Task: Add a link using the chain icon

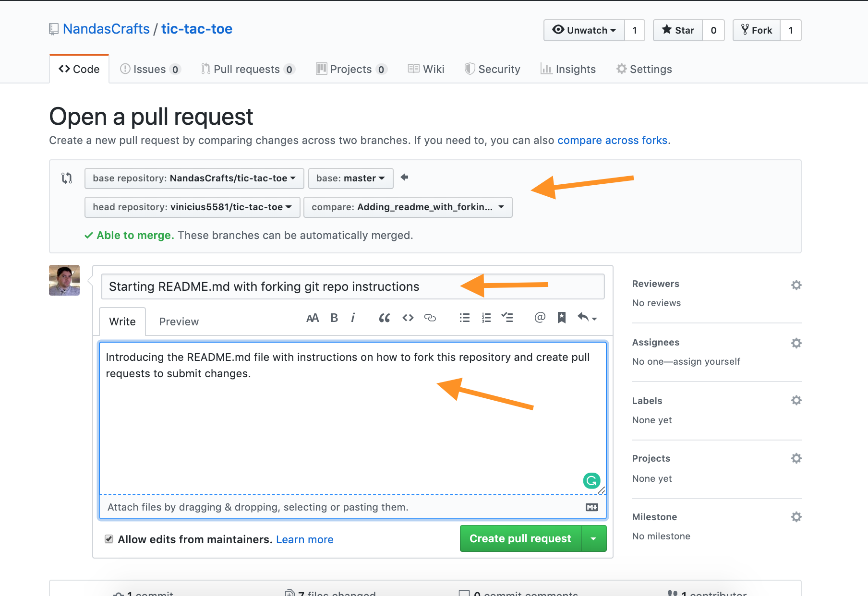Action: pos(430,318)
